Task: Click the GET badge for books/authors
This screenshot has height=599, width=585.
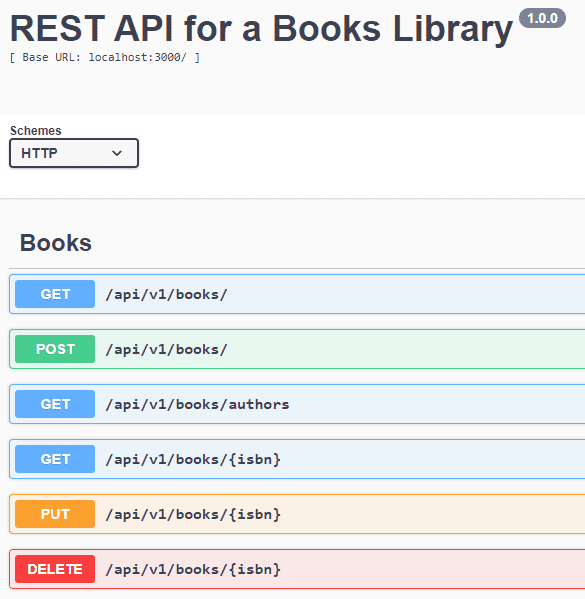Action: (x=55, y=404)
